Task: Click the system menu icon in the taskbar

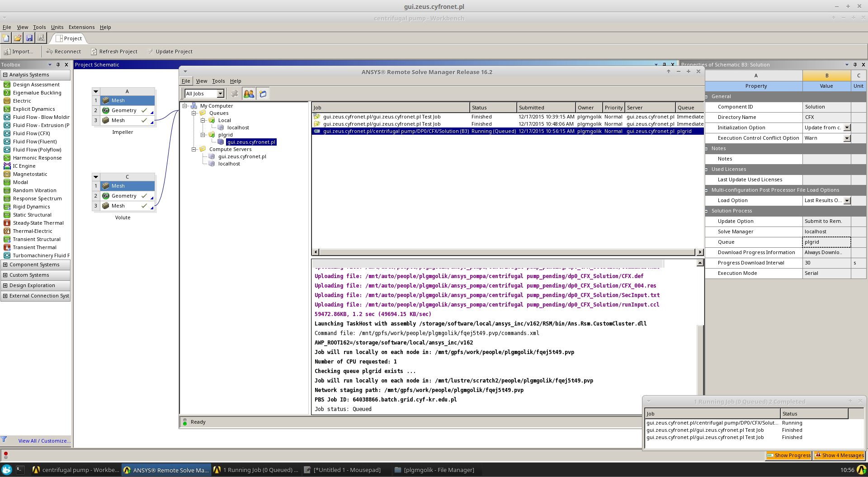Action: tap(7, 470)
